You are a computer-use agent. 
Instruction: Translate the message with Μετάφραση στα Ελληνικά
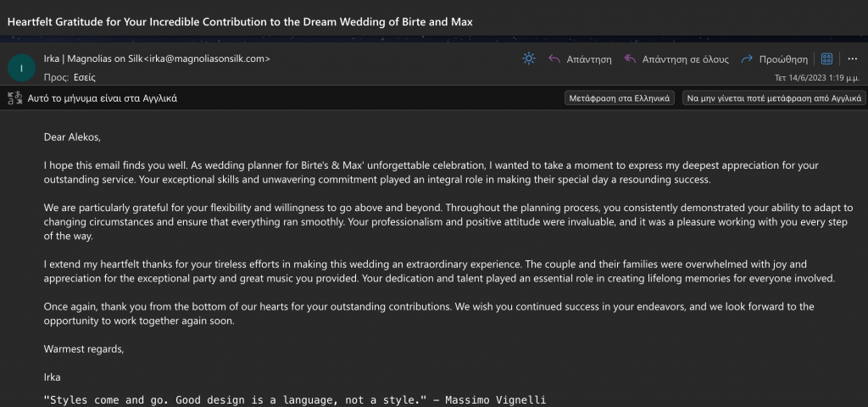[620, 98]
